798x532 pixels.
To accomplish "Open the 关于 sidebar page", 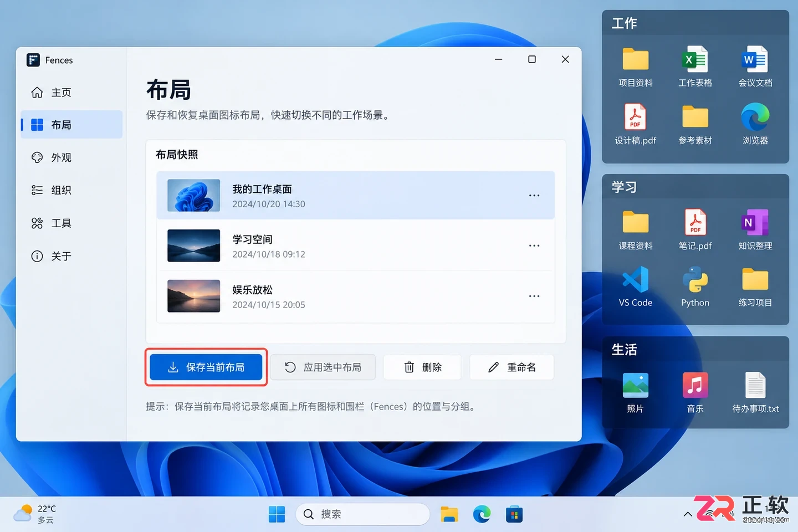I will coord(71,256).
